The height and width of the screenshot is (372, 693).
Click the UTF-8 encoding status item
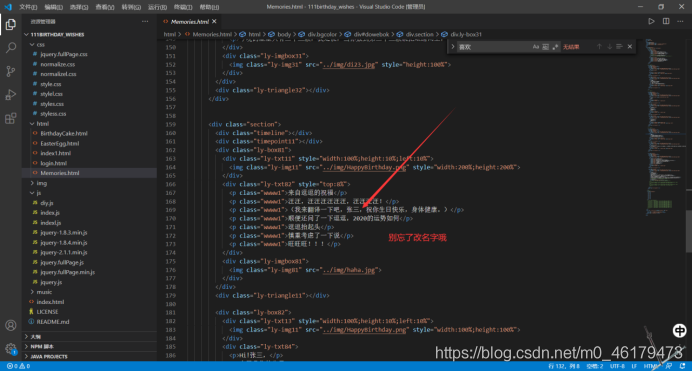point(617,366)
